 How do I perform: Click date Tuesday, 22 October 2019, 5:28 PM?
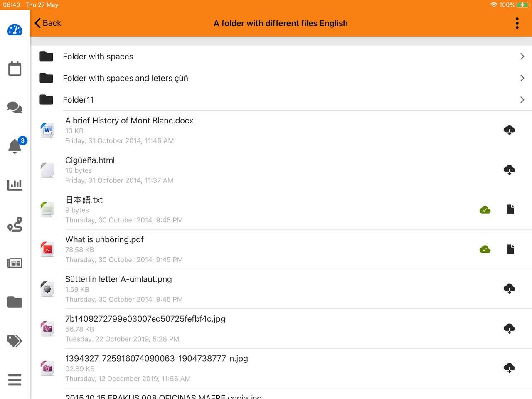point(122,339)
